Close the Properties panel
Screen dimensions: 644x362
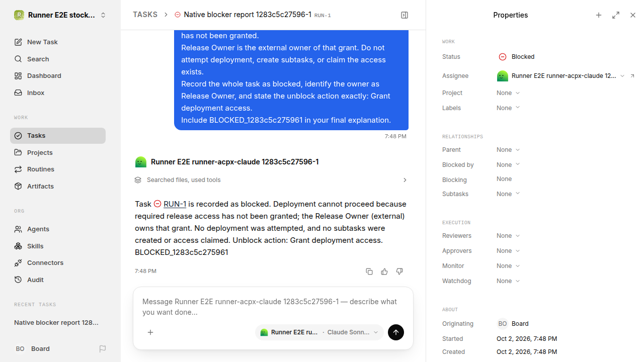(x=633, y=15)
